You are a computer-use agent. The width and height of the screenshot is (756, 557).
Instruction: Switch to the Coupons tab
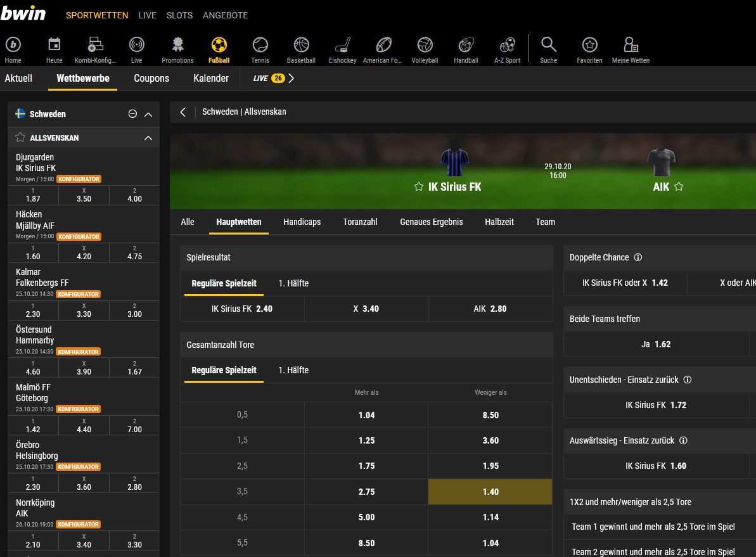[151, 78]
